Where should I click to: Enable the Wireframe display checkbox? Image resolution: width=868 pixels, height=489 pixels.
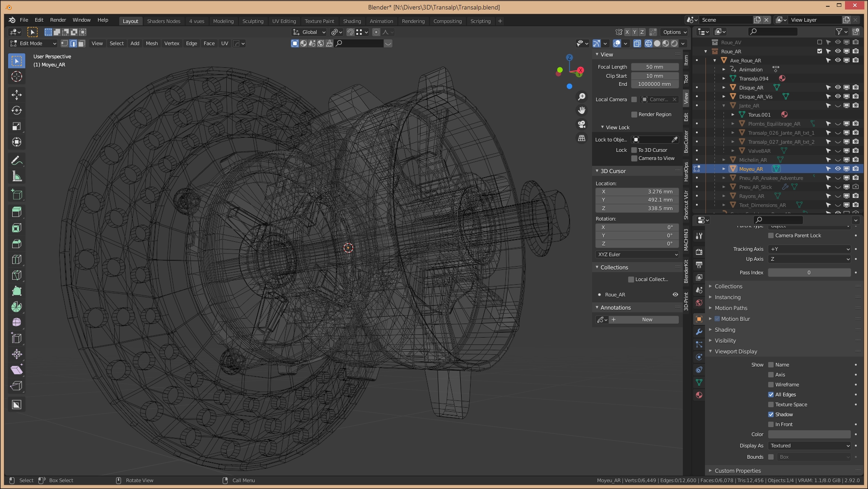(771, 385)
